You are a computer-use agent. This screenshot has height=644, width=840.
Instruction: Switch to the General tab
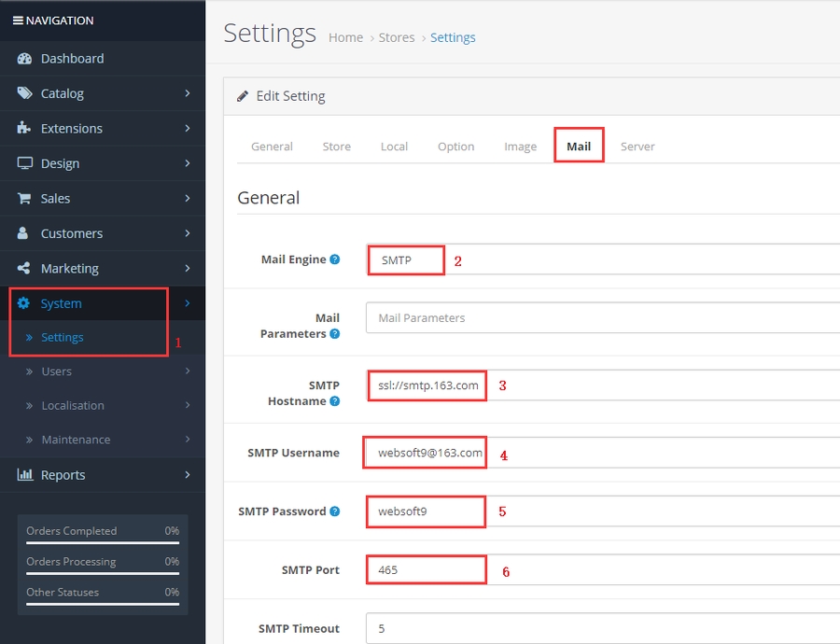coord(272,147)
